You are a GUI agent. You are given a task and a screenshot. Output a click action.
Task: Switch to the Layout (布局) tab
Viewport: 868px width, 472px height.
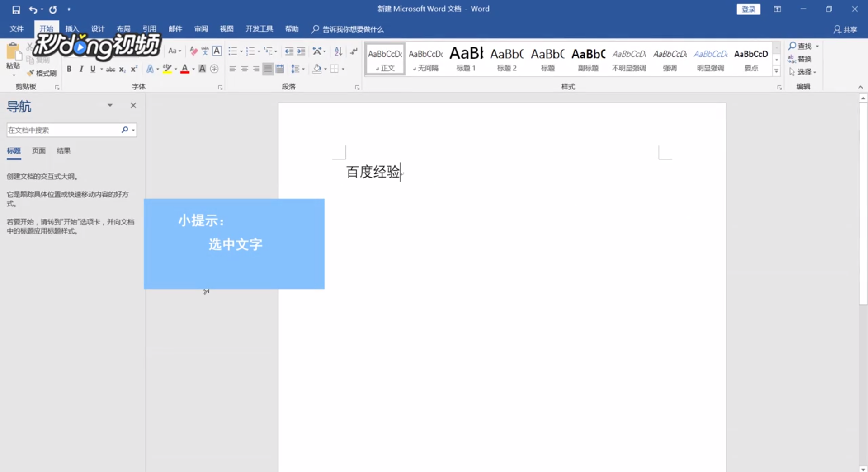click(123, 29)
